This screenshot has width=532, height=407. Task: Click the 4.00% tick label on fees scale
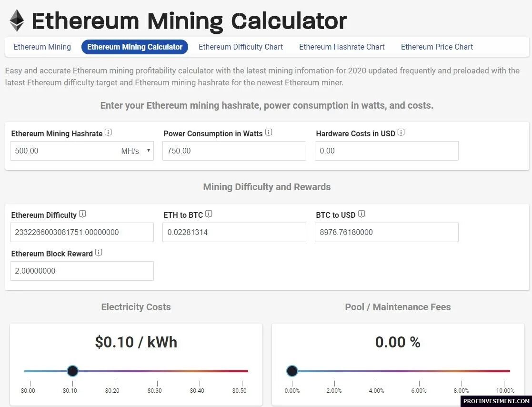377,391
